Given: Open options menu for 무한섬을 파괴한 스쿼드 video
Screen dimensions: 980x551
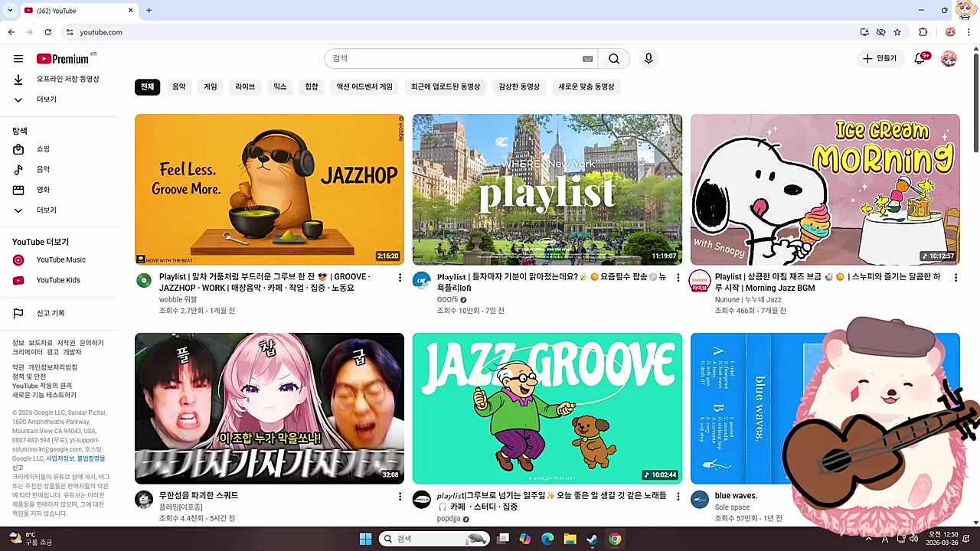Looking at the screenshot, I should pyautogui.click(x=400, y=497).
